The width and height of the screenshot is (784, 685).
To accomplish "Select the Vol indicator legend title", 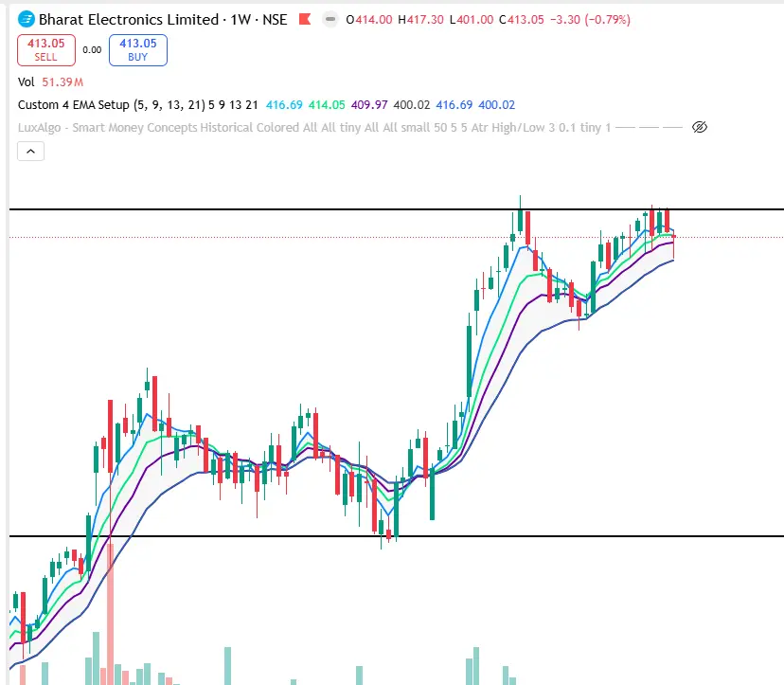I will 26,81.
